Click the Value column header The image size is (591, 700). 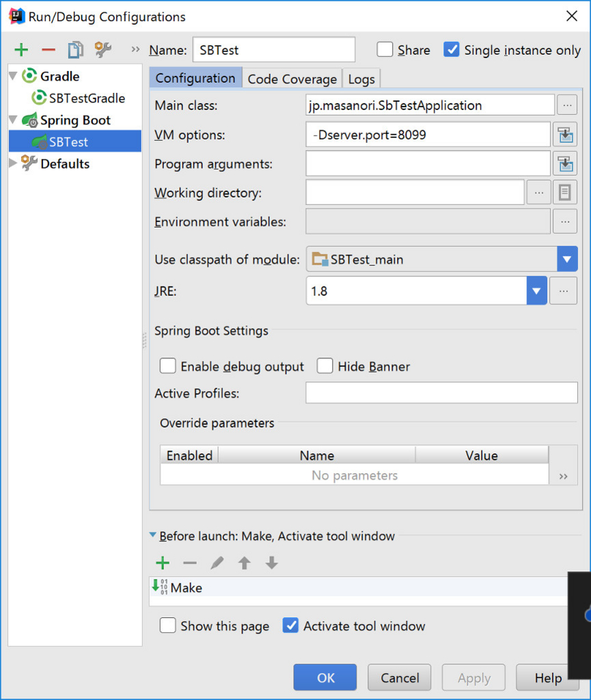pos(482,455)
